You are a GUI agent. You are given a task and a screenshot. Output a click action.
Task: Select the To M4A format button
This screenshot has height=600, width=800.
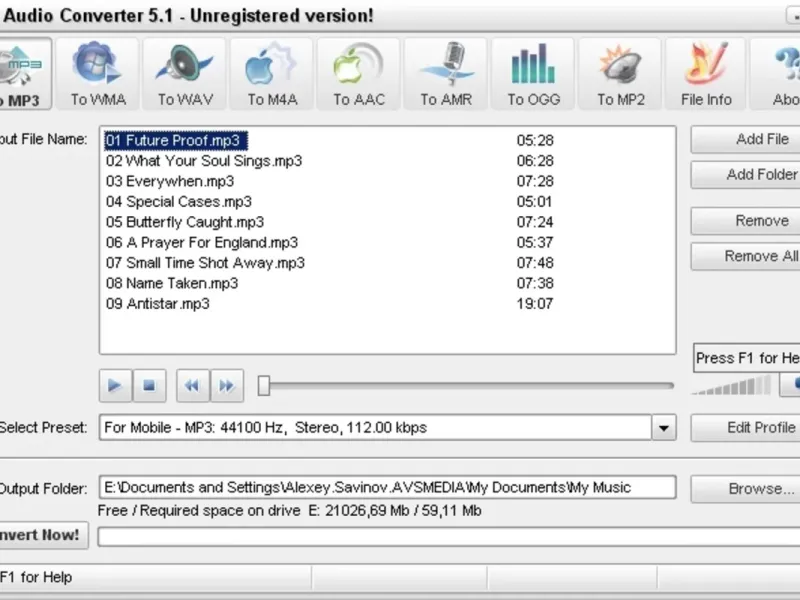pos(272,74)
